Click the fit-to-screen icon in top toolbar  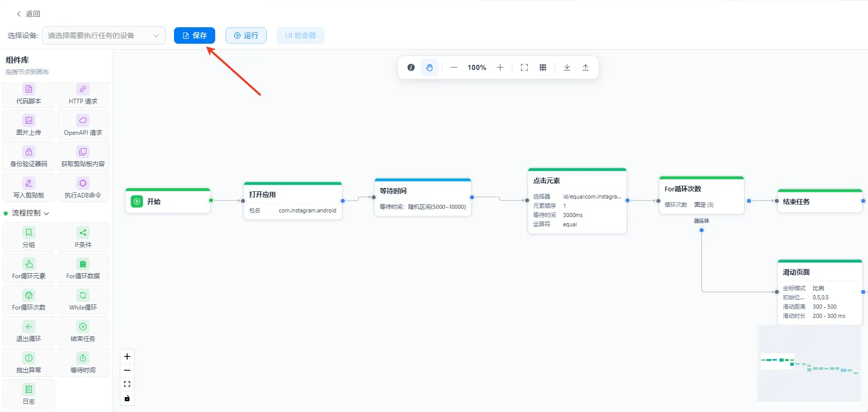[524, 67]
